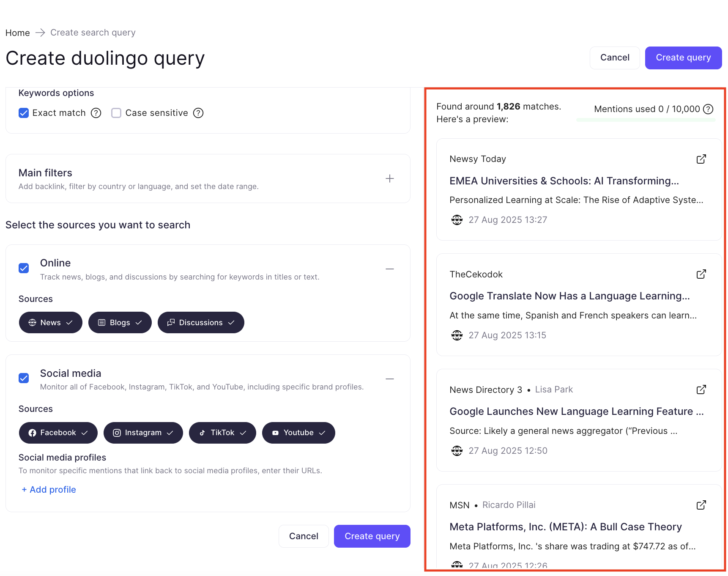The height and width of the screenshot is (576, 728).
Task: Open TheCekodok article in new tab icon
Action: click(701, 274)
